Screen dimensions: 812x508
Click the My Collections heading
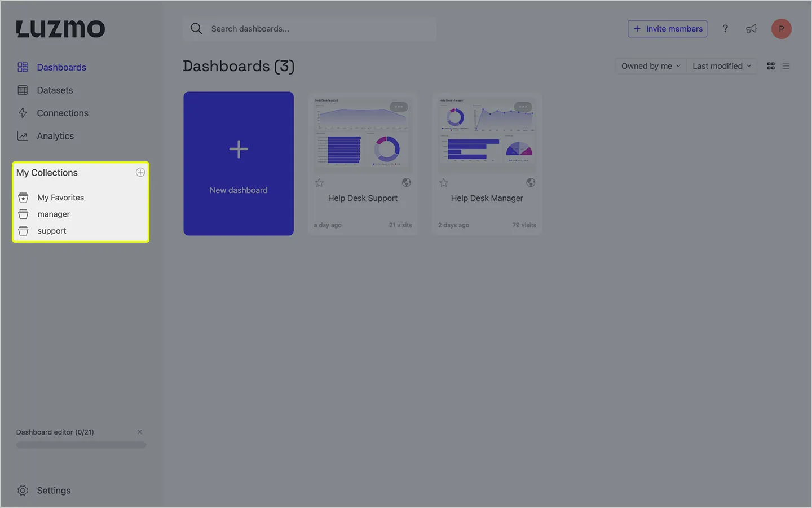pyautogui.click(x=47, y=173)
